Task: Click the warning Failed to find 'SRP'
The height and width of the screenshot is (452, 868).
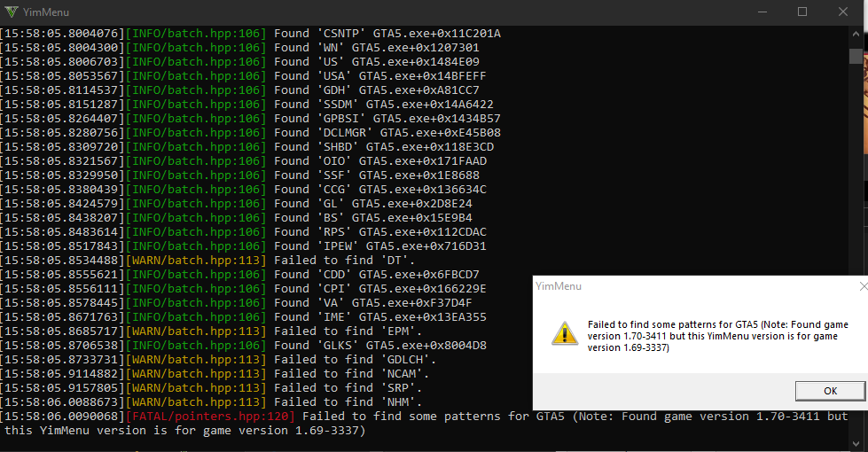Action: (211, 388)
